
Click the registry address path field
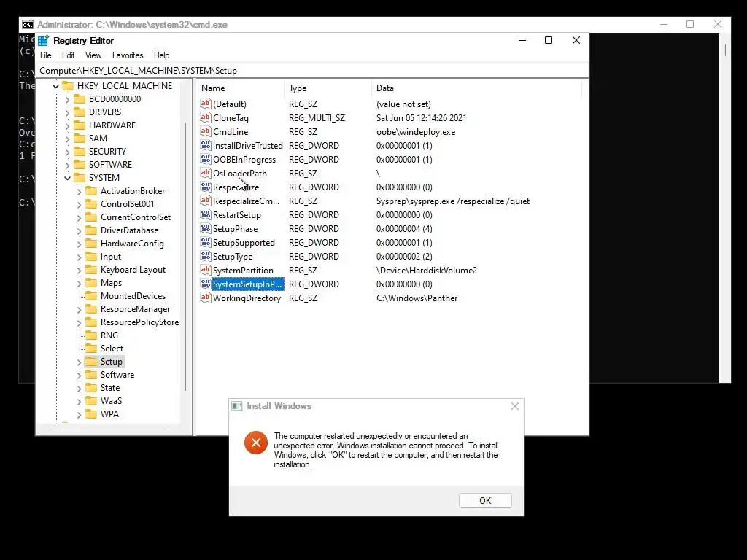pos(312,71)
